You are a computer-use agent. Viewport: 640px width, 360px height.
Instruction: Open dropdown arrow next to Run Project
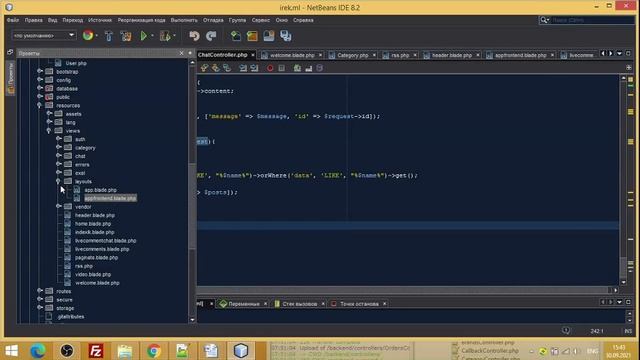click(152, 36)
